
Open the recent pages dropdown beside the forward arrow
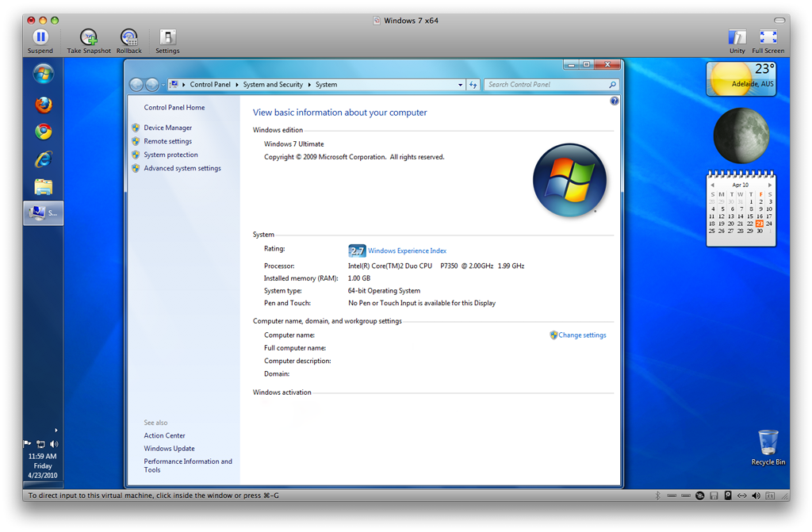163,85
